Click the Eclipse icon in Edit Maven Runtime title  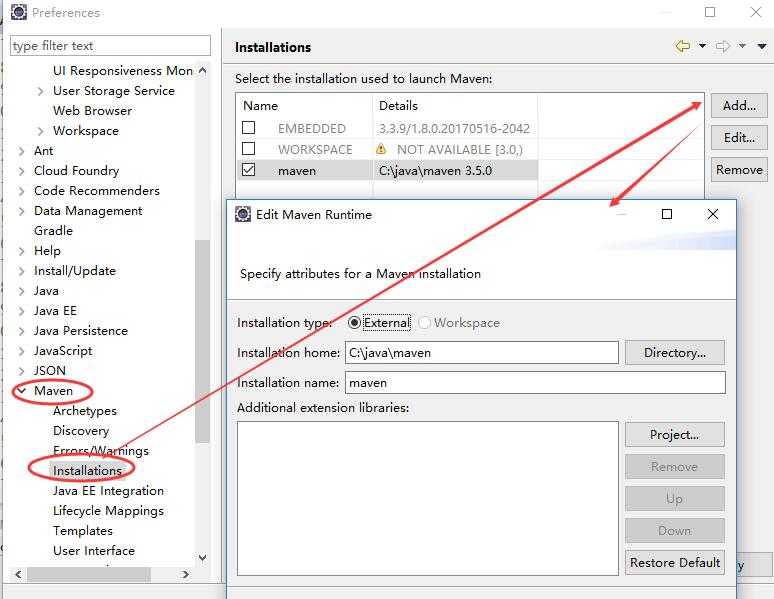(x=243, y=214)
